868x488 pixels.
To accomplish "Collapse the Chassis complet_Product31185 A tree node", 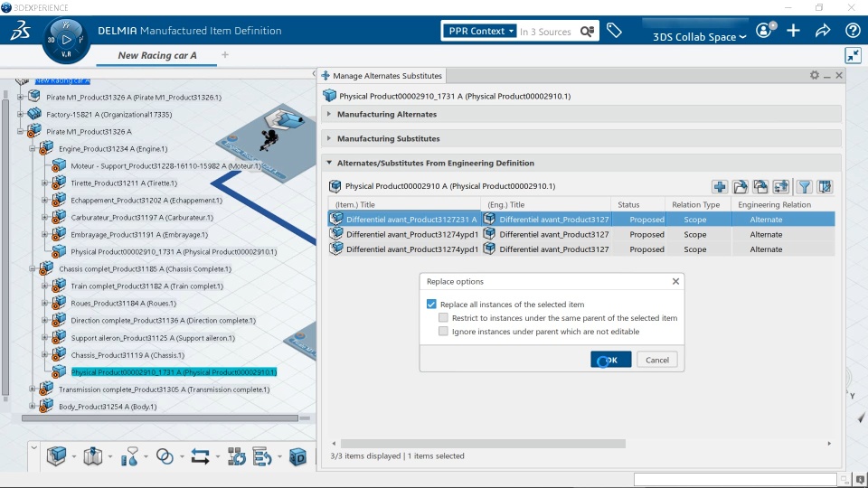I will tap(33, 269).
